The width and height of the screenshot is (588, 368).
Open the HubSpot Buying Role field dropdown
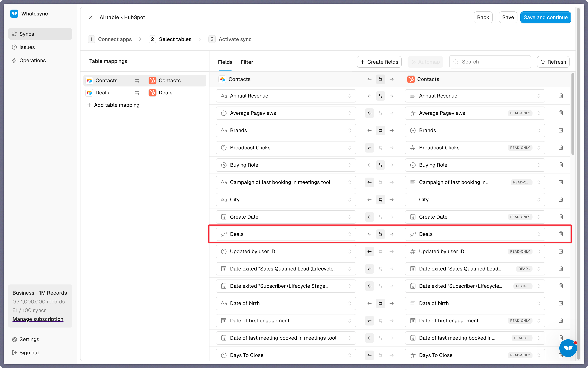[475, 165]
